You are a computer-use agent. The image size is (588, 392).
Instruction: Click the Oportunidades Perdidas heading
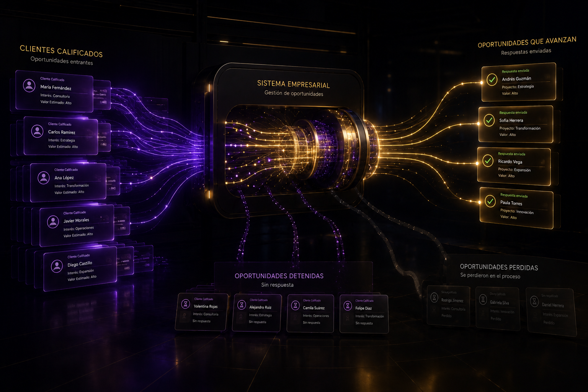pyautogui.click(x=499, y=267)
